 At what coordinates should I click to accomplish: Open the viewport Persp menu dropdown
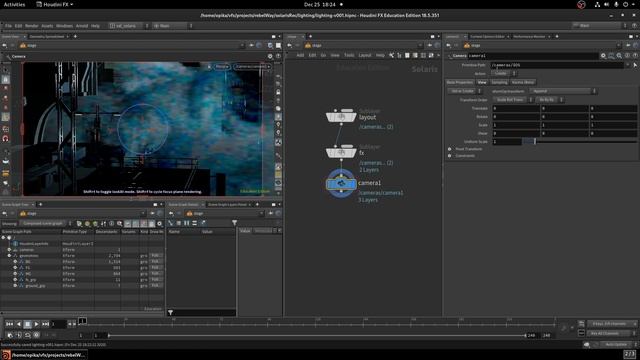pos(222,67)
